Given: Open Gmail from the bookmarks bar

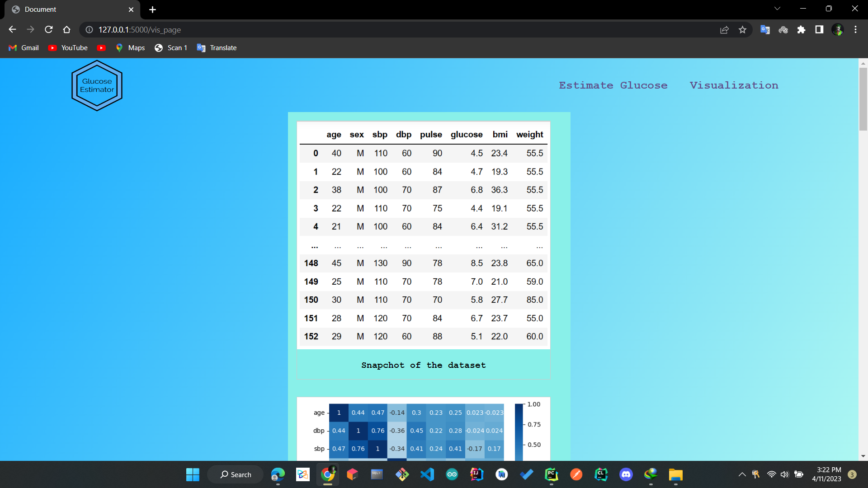Looking at the screenshot, I should [x=23, y=47].
